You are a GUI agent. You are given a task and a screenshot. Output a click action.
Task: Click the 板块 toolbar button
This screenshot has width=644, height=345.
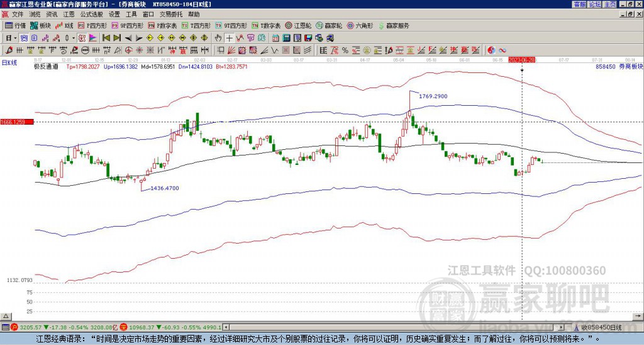point(40,25)
